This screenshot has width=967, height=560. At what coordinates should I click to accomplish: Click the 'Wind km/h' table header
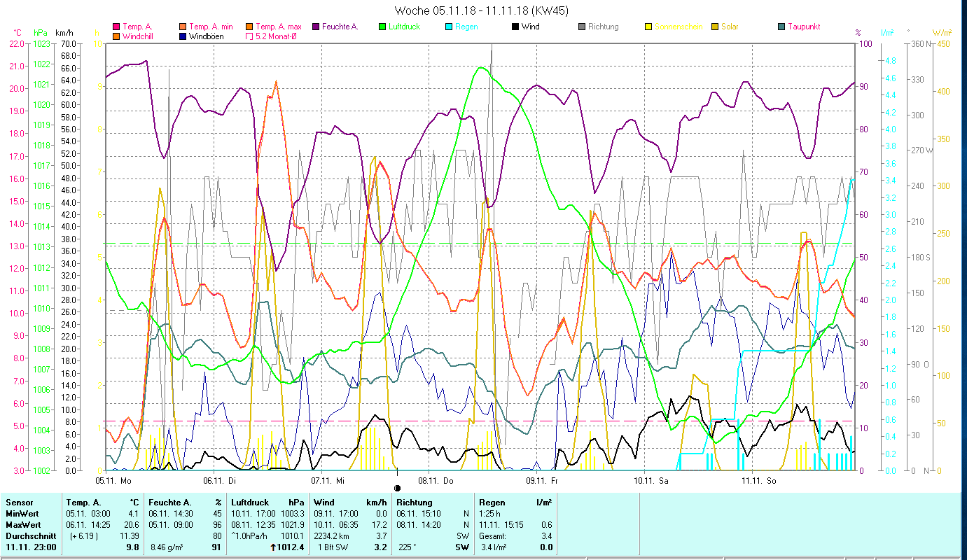point(350,503)
